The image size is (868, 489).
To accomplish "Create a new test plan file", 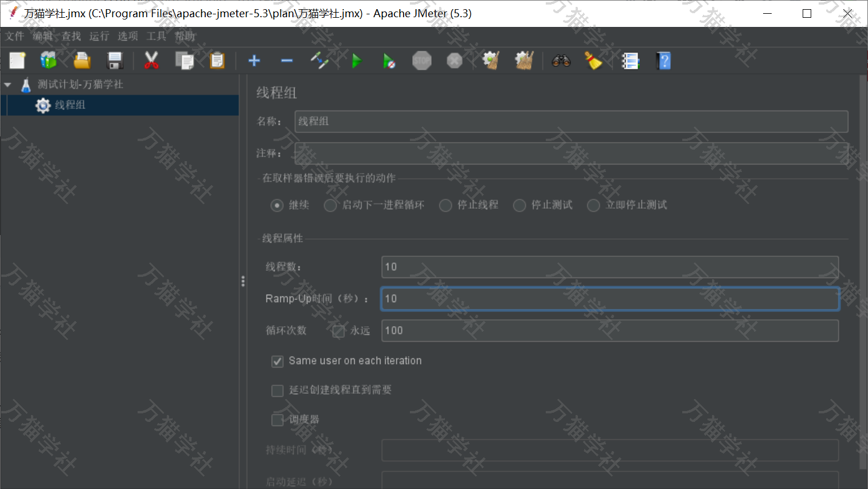I will tap(17, 60).
